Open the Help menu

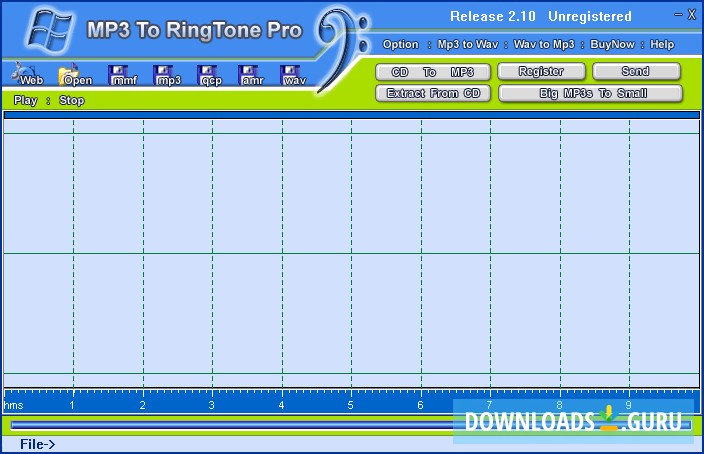coord(662,44)
